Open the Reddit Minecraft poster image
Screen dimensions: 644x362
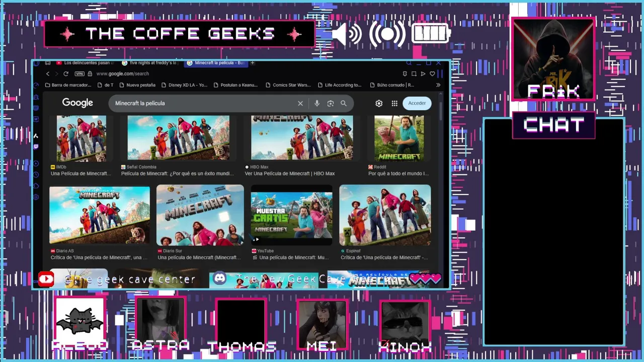pos(399,138)
